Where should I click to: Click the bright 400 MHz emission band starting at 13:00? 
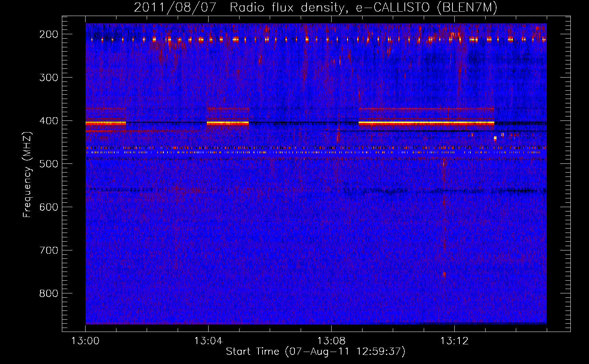pos(106,123)
